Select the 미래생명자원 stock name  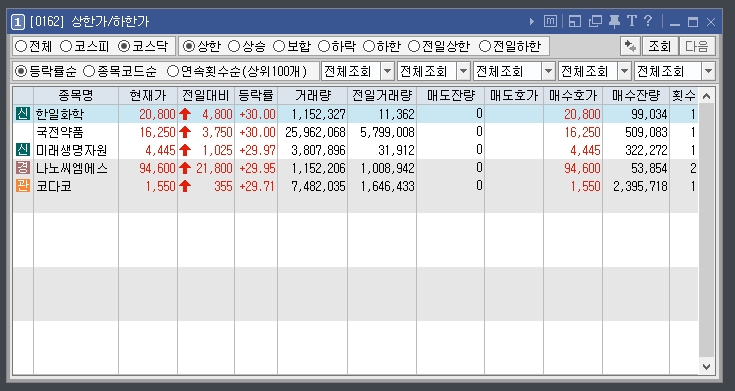(72, 150)
